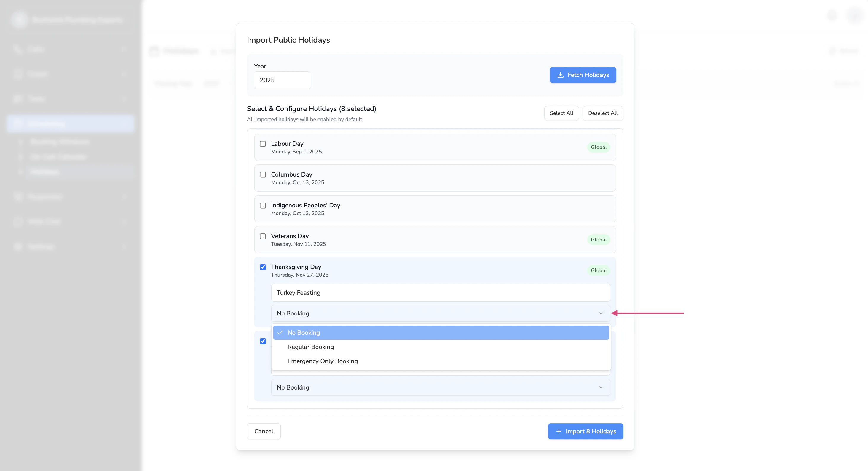The width and height of the screenshot is (868, 471).
Task: Tick the Veterans Day checkbox
Action: (x=263, y=236)
